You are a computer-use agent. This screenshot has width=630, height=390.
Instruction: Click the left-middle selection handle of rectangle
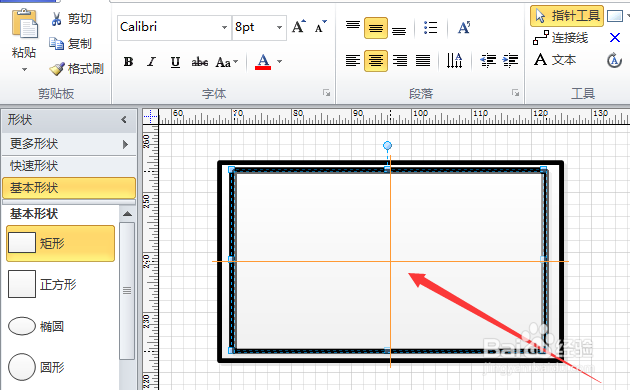click(231, 259)
